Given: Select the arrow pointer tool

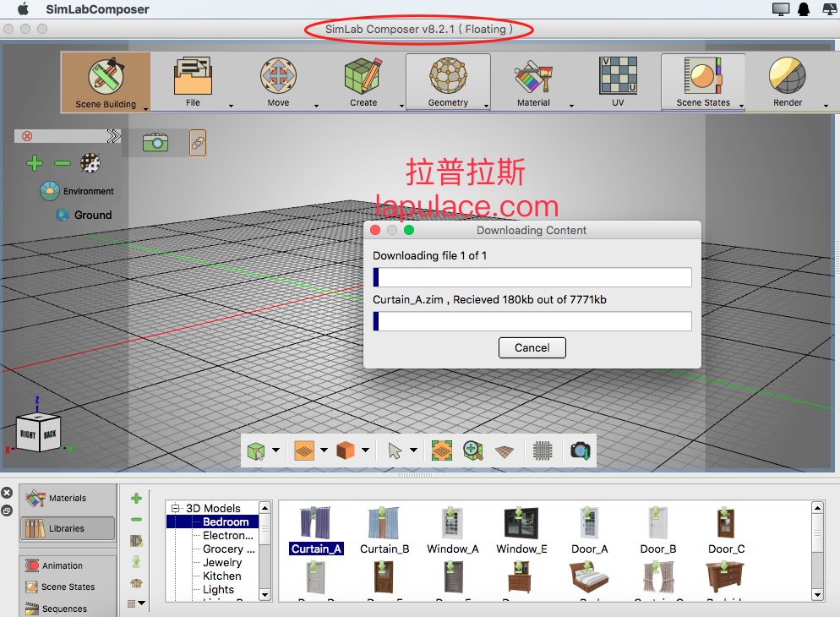Looking at the screenshot, I should click(x=395, y=451).
